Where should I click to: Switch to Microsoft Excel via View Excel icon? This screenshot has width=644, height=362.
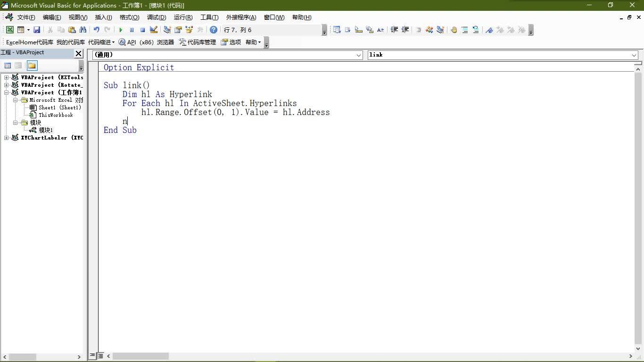coord(9,30)
